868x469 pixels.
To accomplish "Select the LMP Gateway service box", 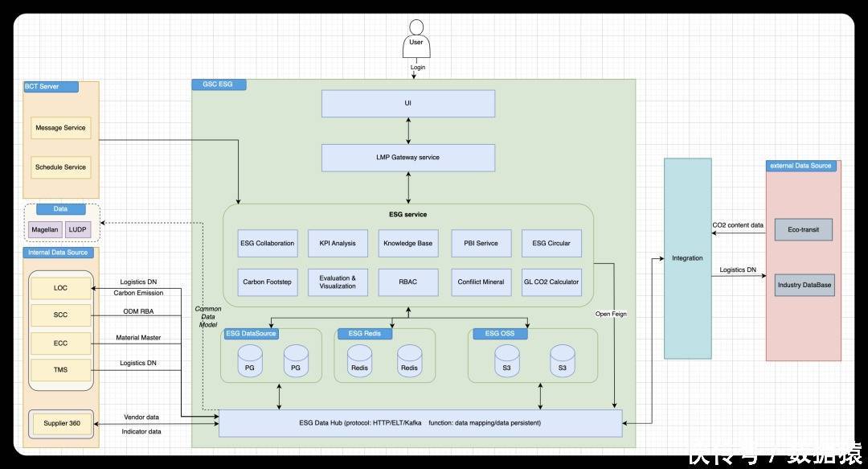I will pos(408,158).
